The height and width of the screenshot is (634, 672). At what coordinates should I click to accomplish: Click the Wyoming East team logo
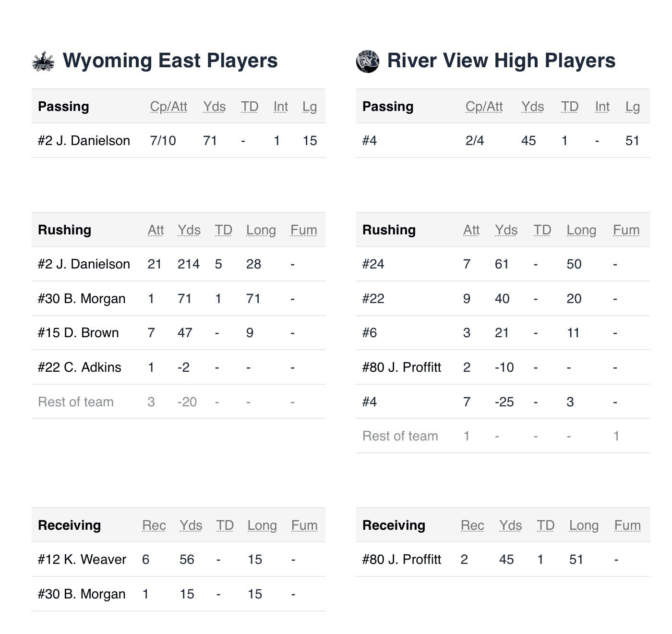coord(43,61)
